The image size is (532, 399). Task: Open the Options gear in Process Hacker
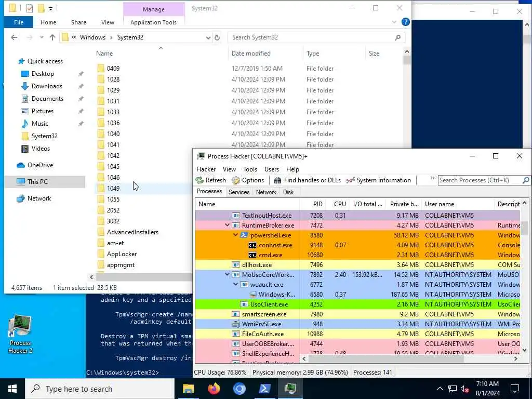236,180
